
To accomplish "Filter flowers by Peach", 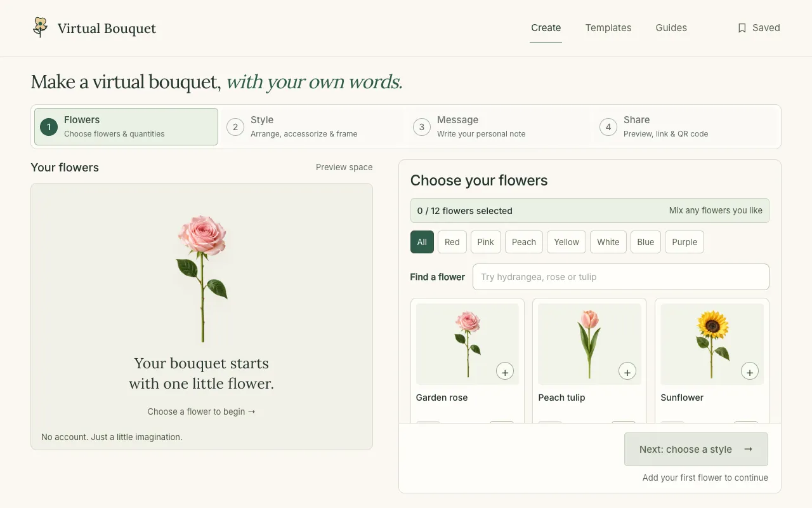I will click(x=524, y=242).
